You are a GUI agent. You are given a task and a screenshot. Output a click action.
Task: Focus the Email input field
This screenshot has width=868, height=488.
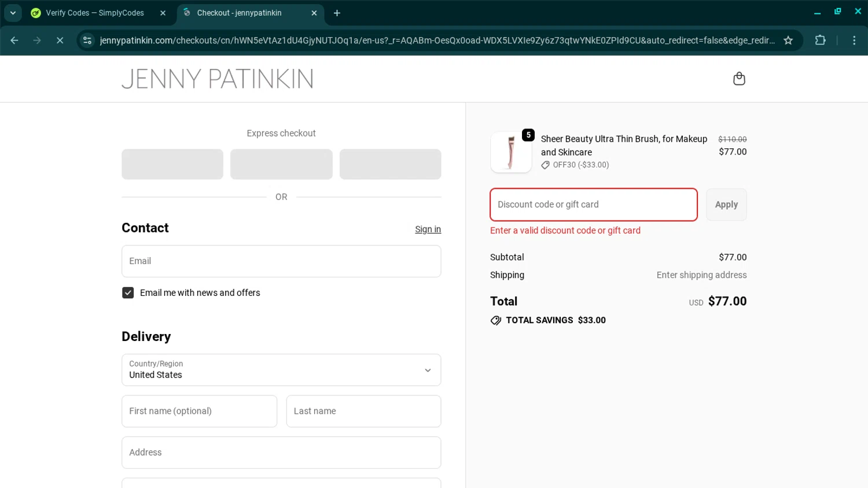(281, 261)
